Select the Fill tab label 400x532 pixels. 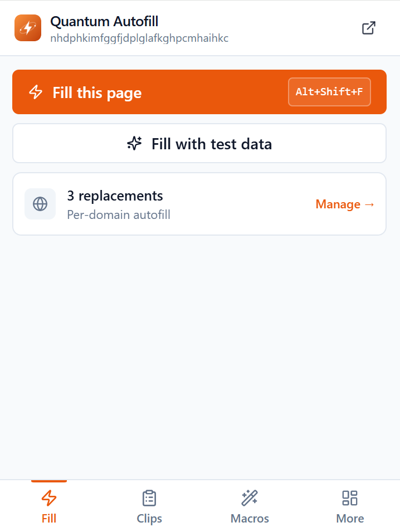point(49,519)
